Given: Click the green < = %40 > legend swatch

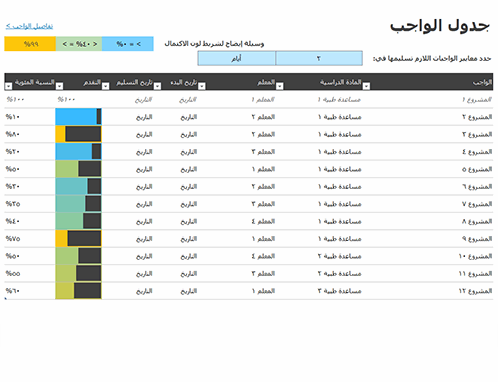Looking at the screenshot, I should tap(79, 44).
